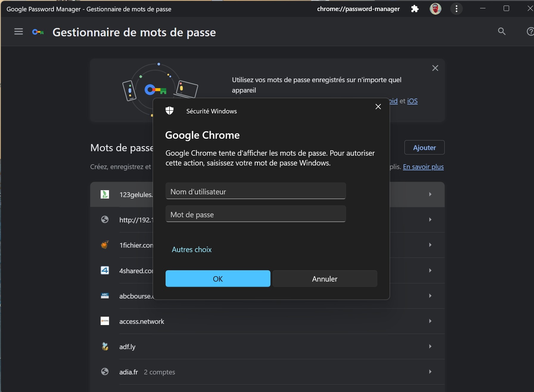
Task: Open the hamburger main menu
Action: 18,32
